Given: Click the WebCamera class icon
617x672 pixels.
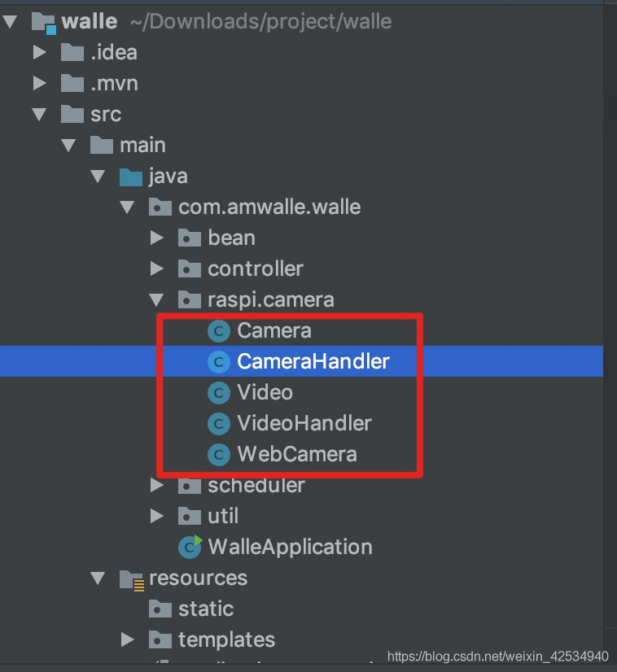Looking at the screenshot, I should click(219, 454).
